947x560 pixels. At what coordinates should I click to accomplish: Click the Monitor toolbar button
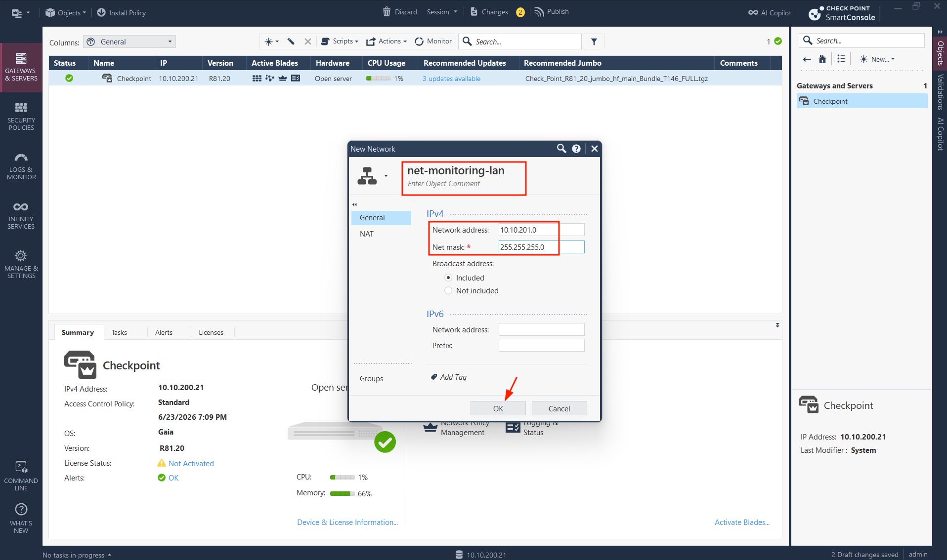tap(433, 41)
